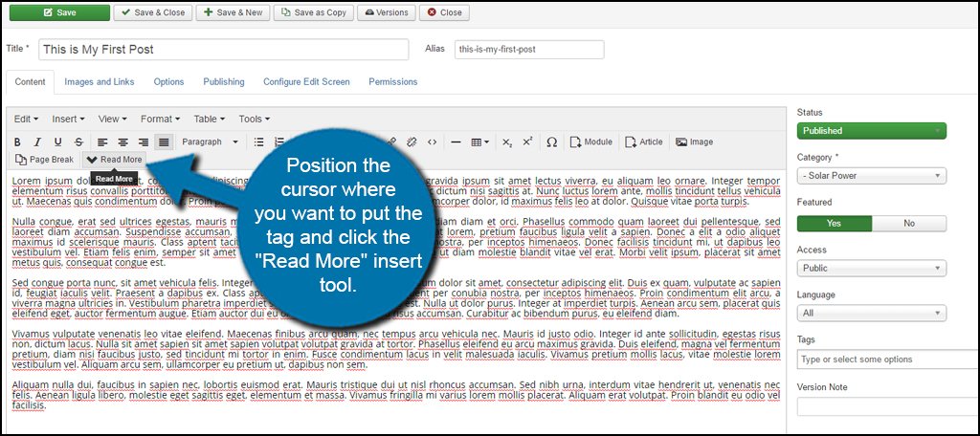Open the table insert tool

pos(480,142)
